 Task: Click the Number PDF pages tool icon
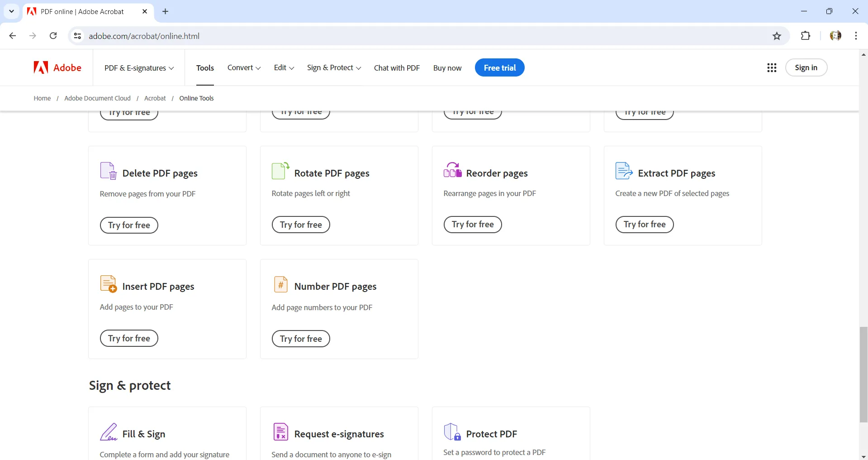point(280,284)
